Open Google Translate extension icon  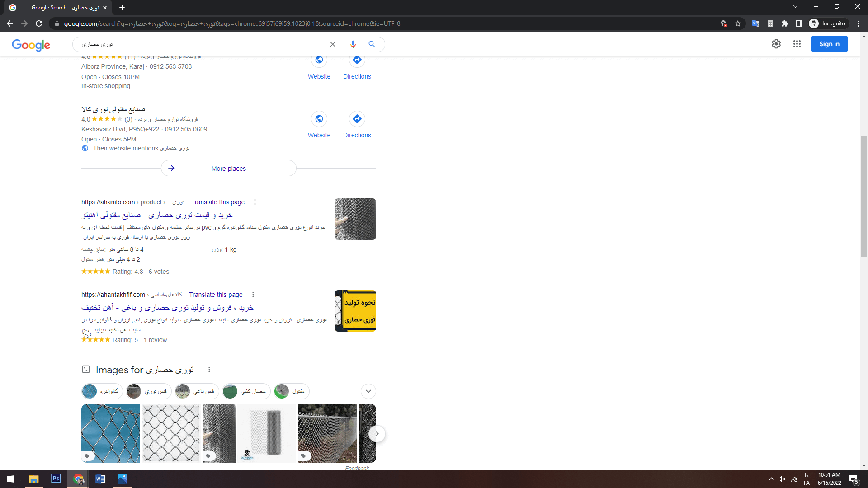pyautogui.click(x=755, y=23)
